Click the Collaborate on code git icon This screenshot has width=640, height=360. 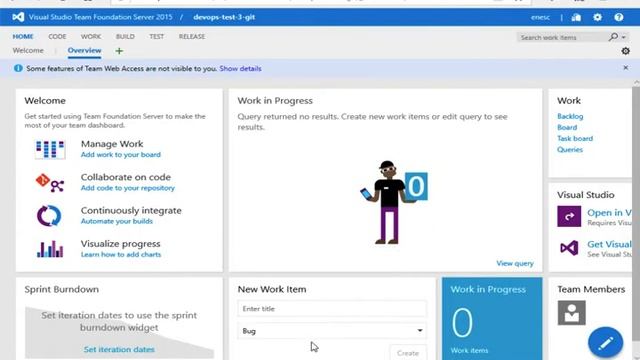[50, 182]
